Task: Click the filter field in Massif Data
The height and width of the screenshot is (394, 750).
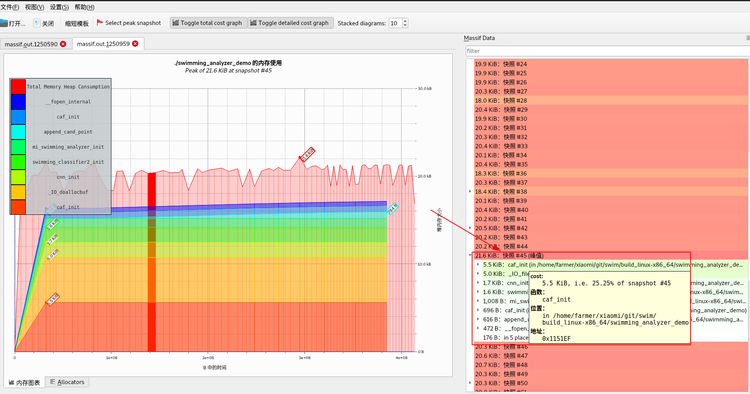Action: [607, 51]
